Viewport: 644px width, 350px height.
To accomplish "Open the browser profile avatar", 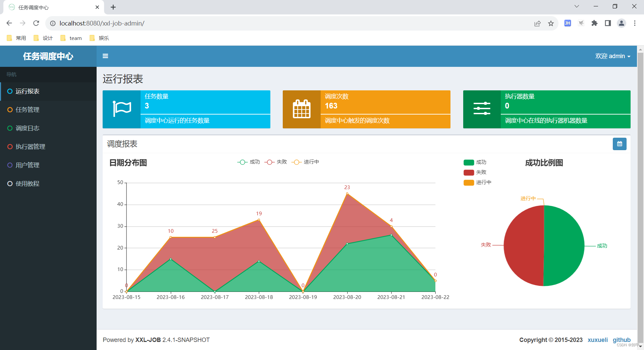I will coord(622,23).
